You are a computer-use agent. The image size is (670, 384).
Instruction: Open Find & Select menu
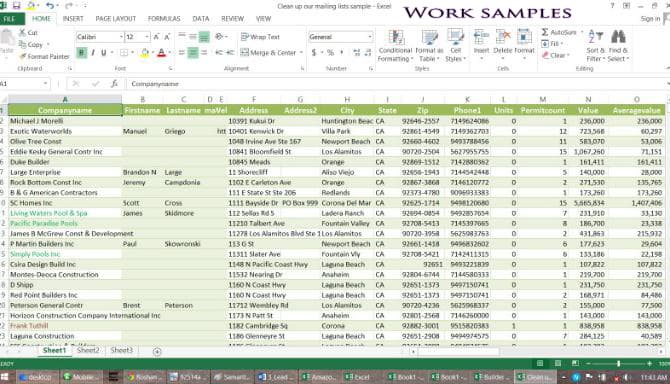click(x=618, y=46)
